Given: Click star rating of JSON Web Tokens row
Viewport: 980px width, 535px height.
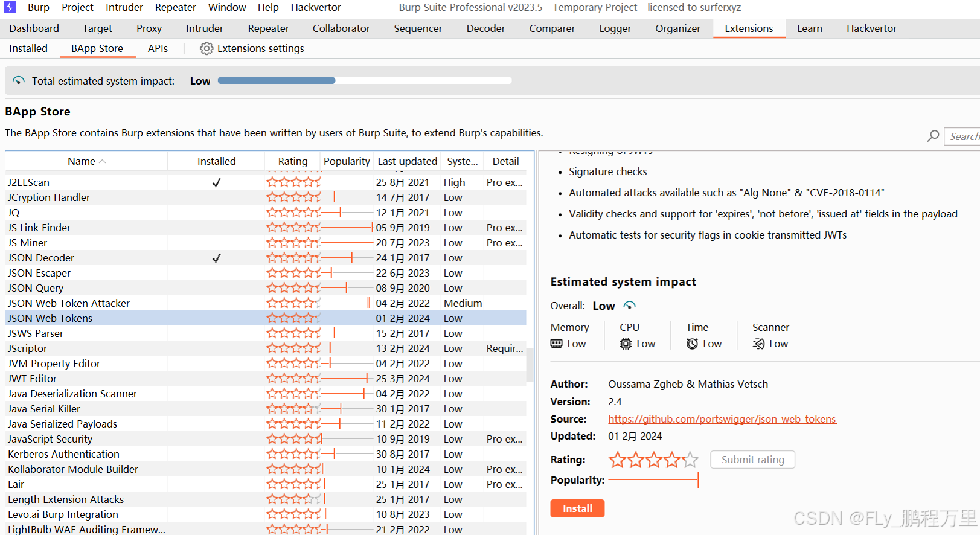Looking at the screenshot, I should [293, 318].
